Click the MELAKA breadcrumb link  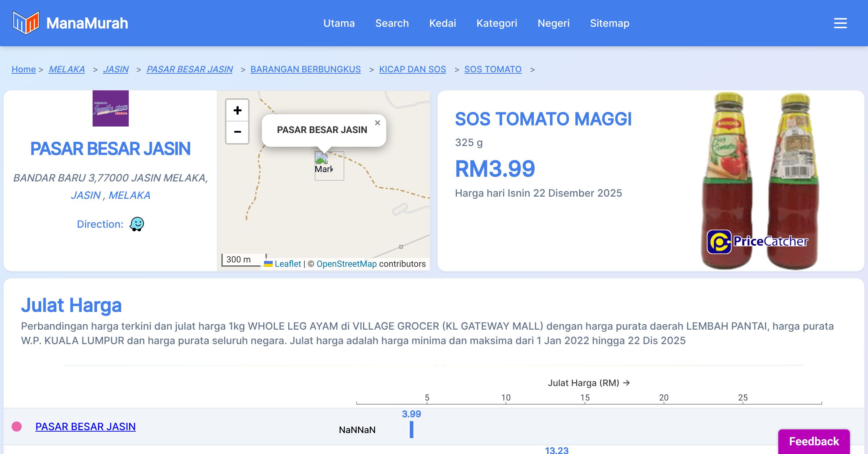pyautogui.click(x=67, y=69)
